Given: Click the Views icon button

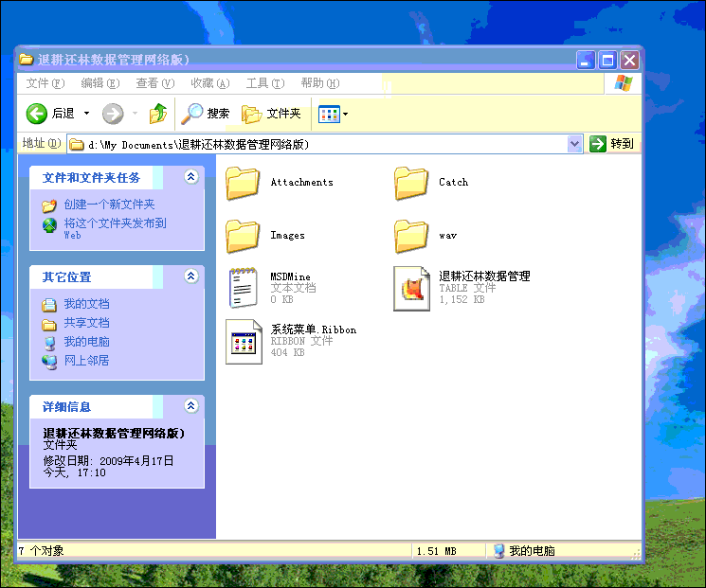Looking at the screenshot, I should (x=329, y=115).
